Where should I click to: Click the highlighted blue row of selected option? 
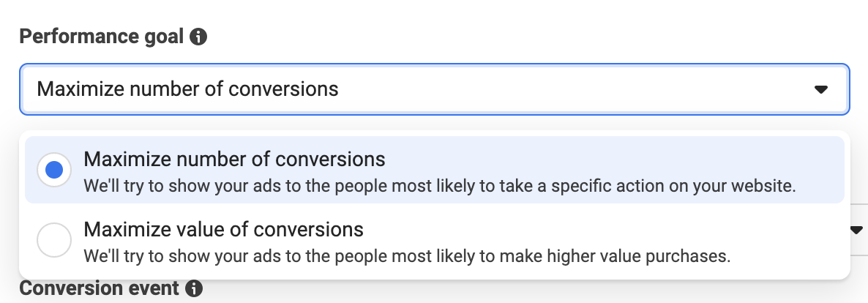coord(435,170)
